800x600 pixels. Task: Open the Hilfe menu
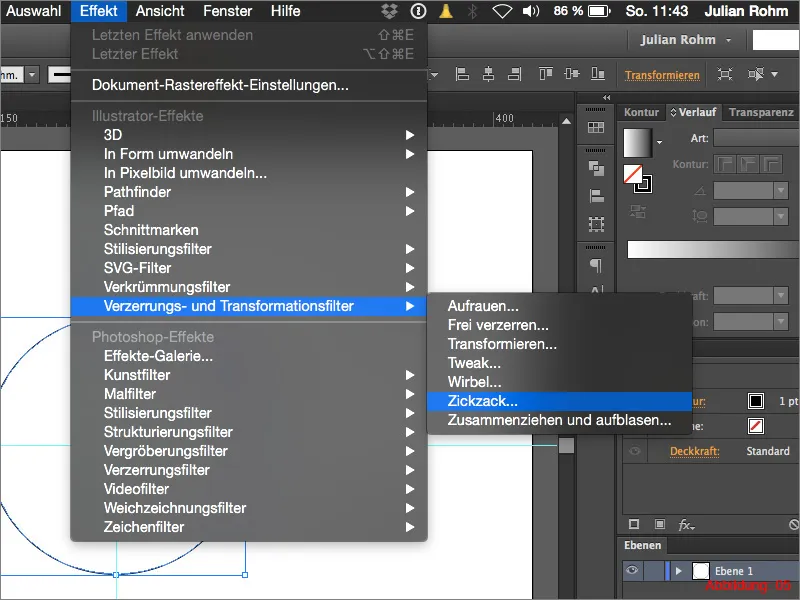[x=285, y=11]
